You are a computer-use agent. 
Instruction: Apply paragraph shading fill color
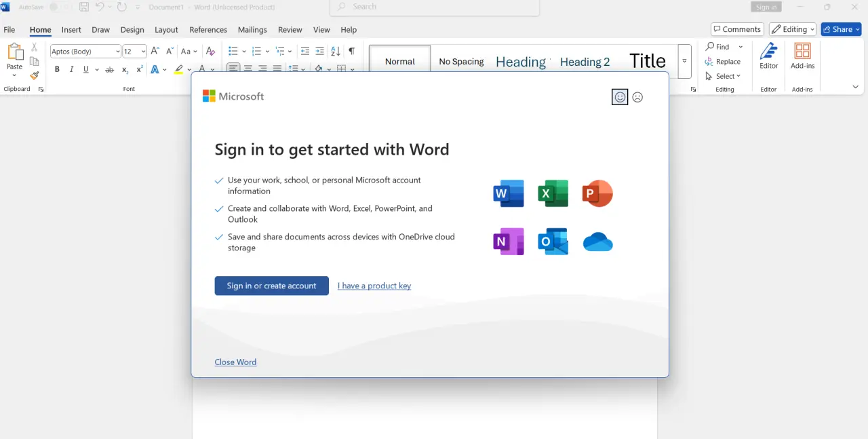319,69
